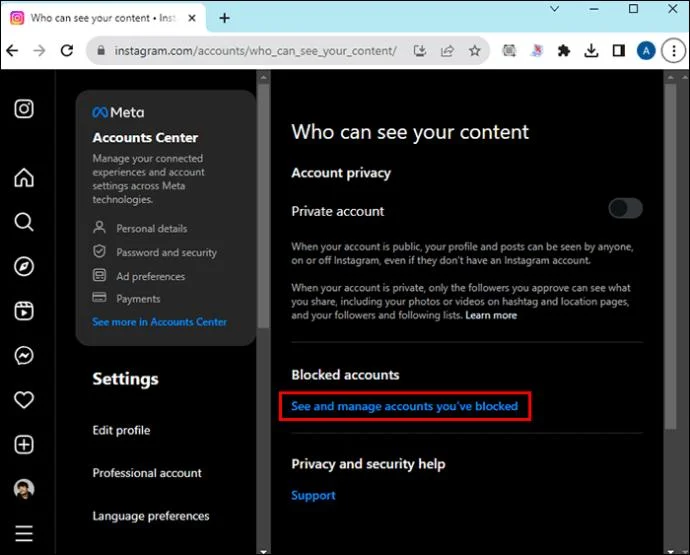The image size is (690, 555).
Task: Open the hamburger More menu
Action: 24,533
